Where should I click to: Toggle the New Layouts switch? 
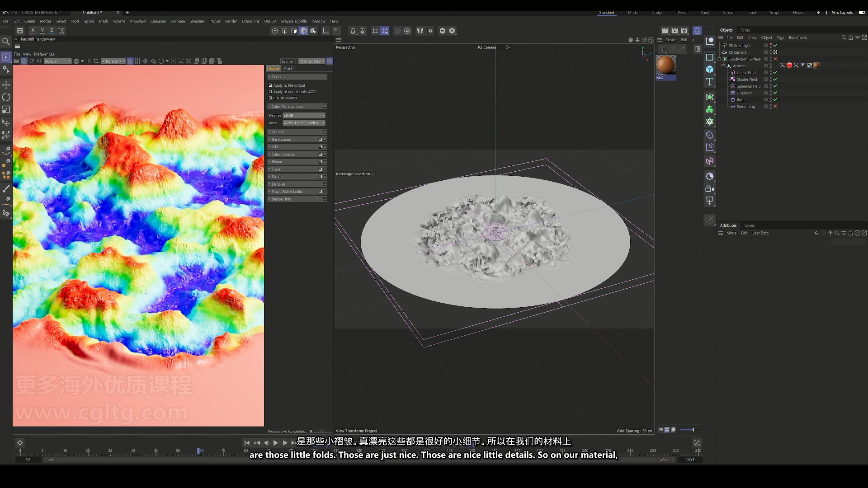point(862,12)
